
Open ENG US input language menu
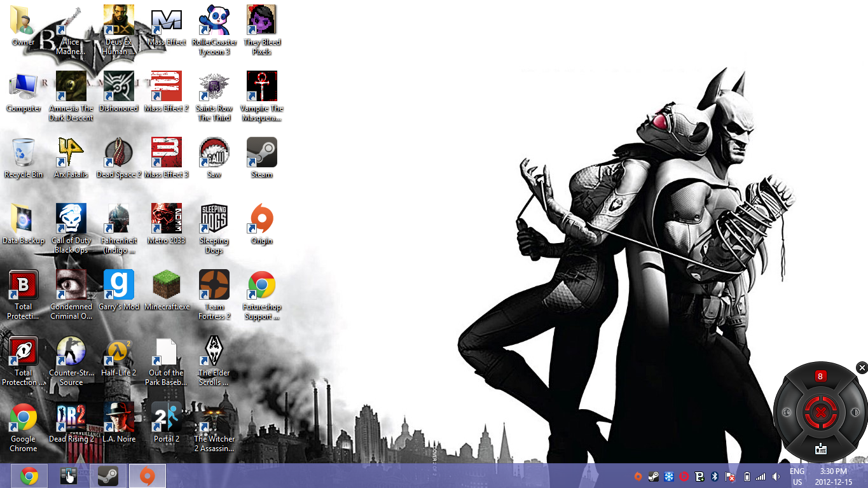tap(797, 477)
